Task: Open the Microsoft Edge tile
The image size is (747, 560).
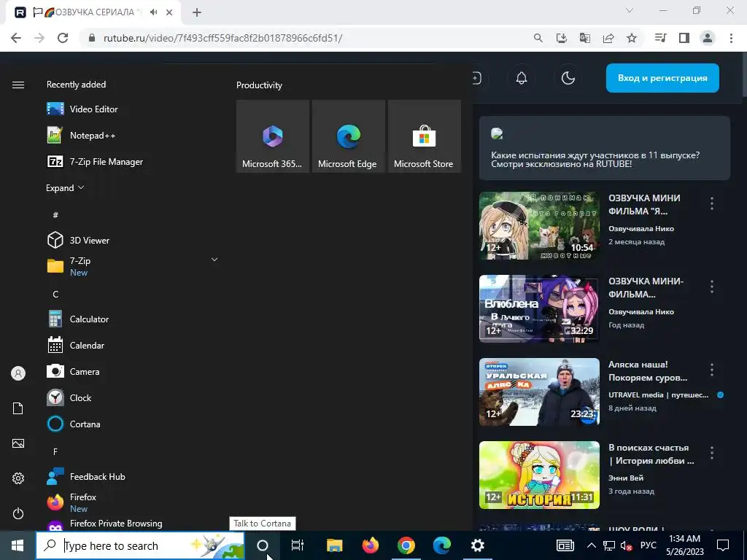Action: [x=348, y=136]
